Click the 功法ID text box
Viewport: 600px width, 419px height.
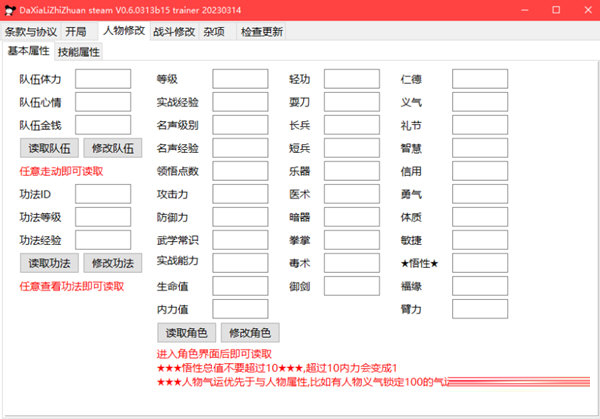(x=103, y=194)
